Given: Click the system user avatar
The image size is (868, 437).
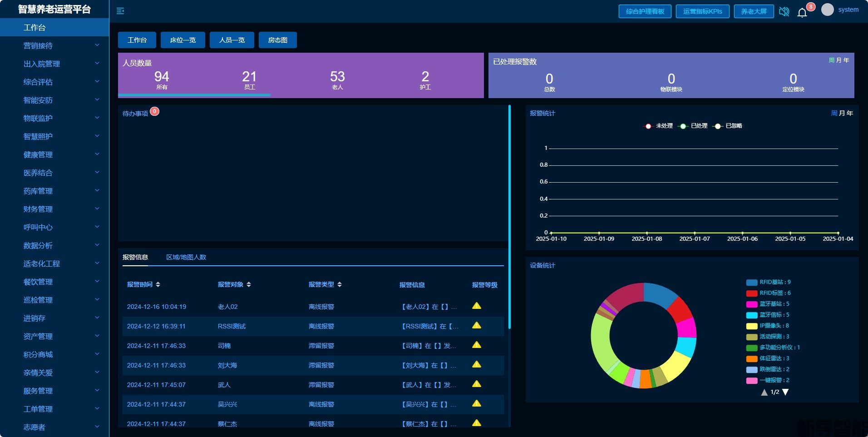Looking at the screenshot, I should [828, 10].
